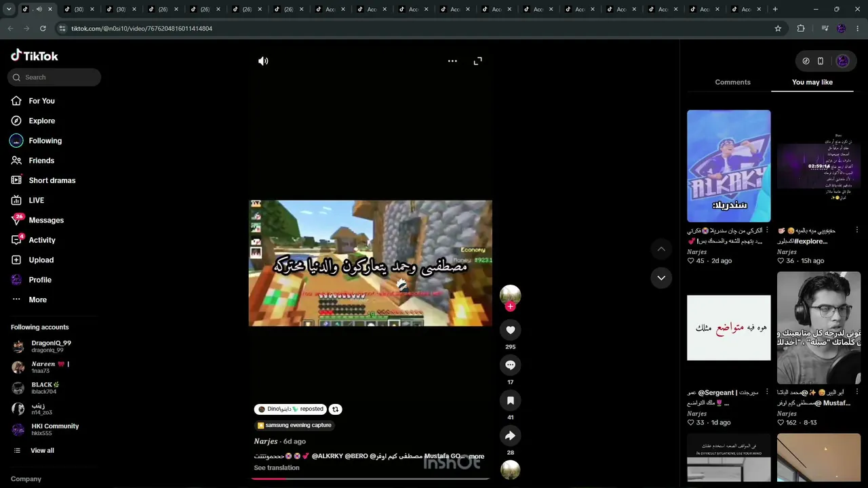868x488 pixels.
Task: Open the LIVE section
Action: [x=36, y=201]
